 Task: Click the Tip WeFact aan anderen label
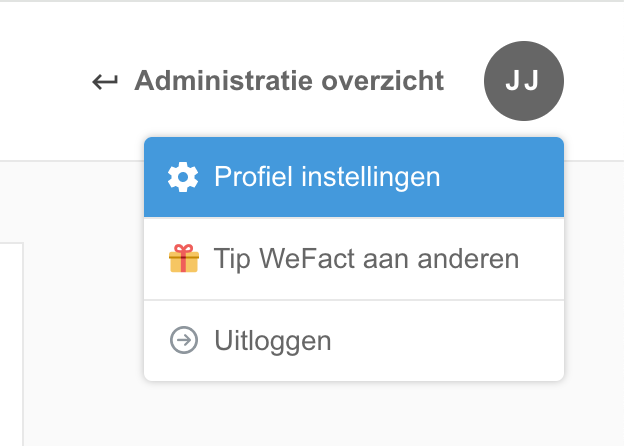[366, 259]
